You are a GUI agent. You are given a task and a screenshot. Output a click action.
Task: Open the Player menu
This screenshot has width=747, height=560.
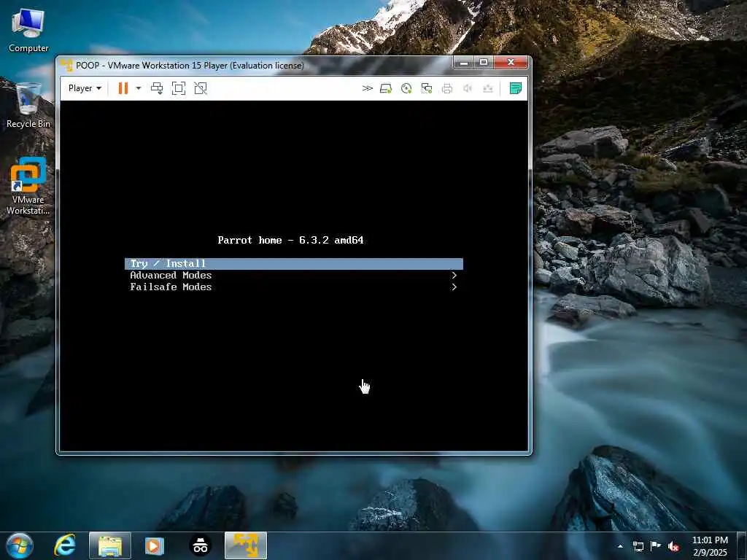coord(85,88)
